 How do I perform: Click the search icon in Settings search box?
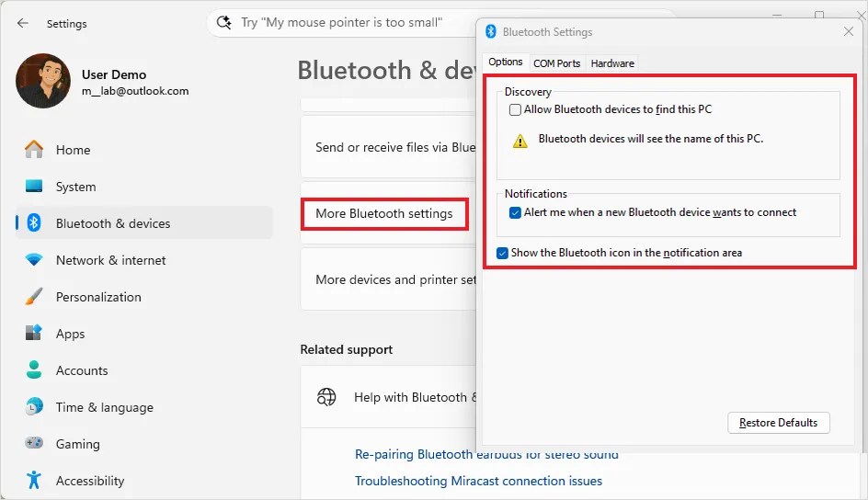click(223, 23)
